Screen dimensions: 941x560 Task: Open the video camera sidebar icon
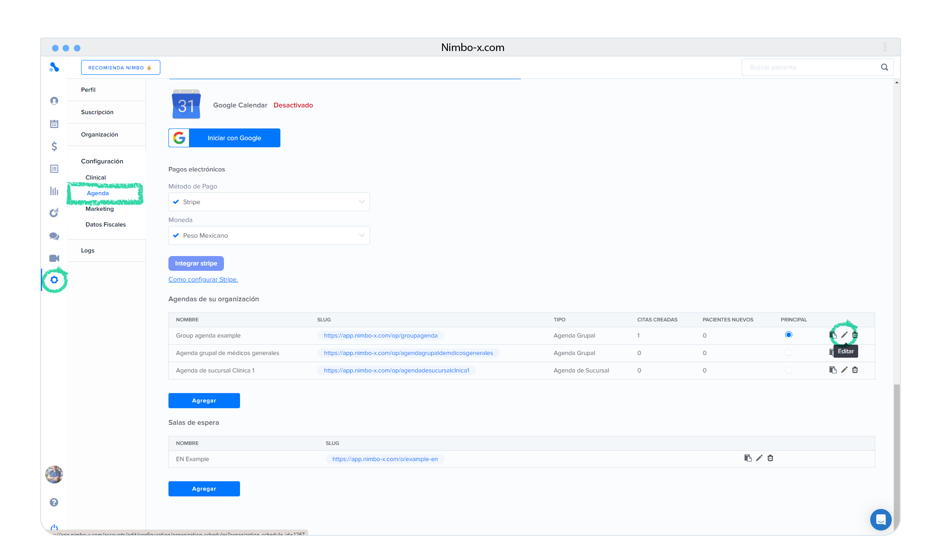click(54, 258)
